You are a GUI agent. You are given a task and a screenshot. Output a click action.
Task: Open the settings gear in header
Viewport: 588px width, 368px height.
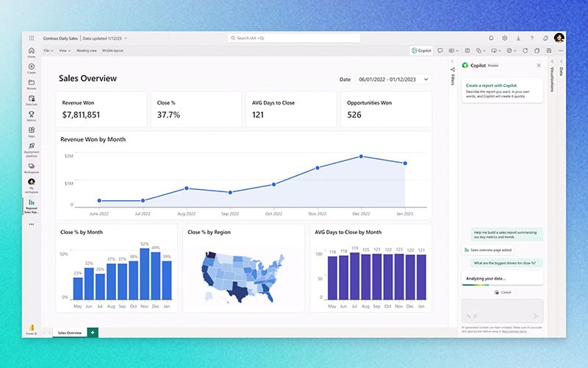tap(504, 38)
